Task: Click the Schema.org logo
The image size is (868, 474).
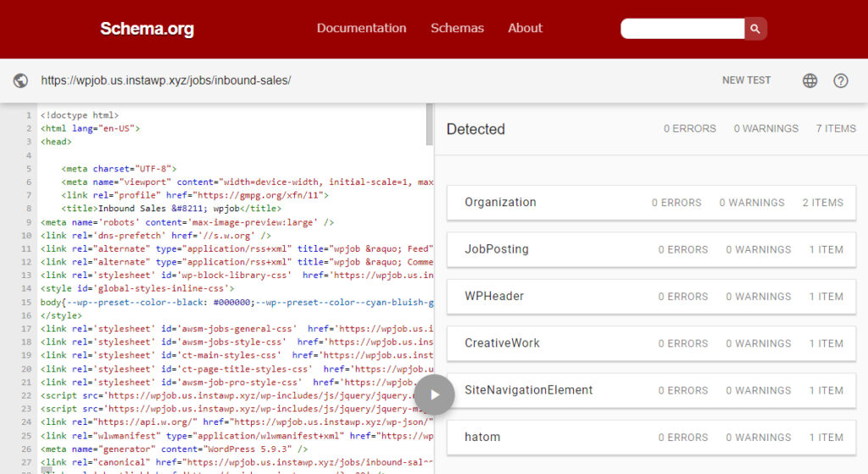Action: 147,29
